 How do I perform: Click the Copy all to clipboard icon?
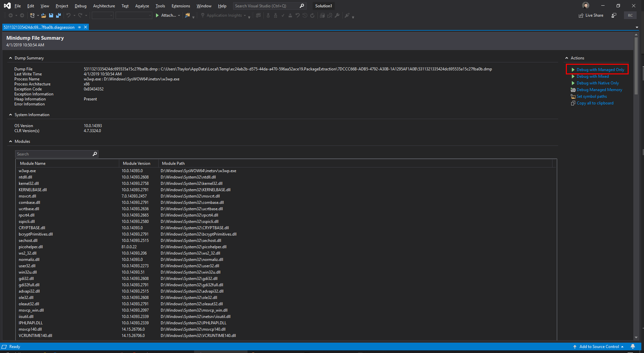tap(573, 103)
